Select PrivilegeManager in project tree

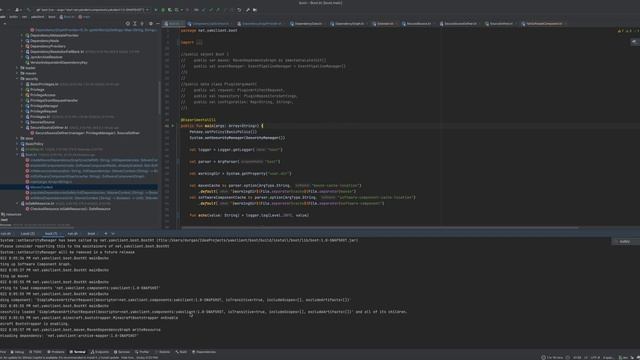coord(44,106)
